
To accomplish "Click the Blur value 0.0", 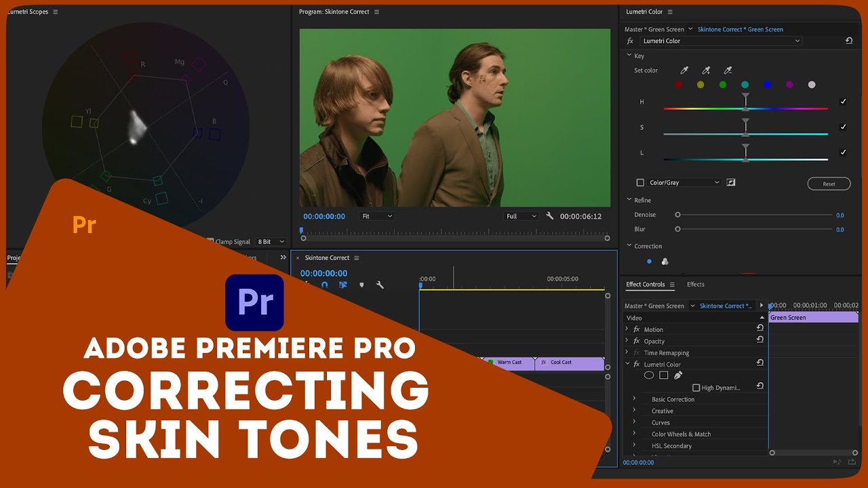I will point(840,230).
